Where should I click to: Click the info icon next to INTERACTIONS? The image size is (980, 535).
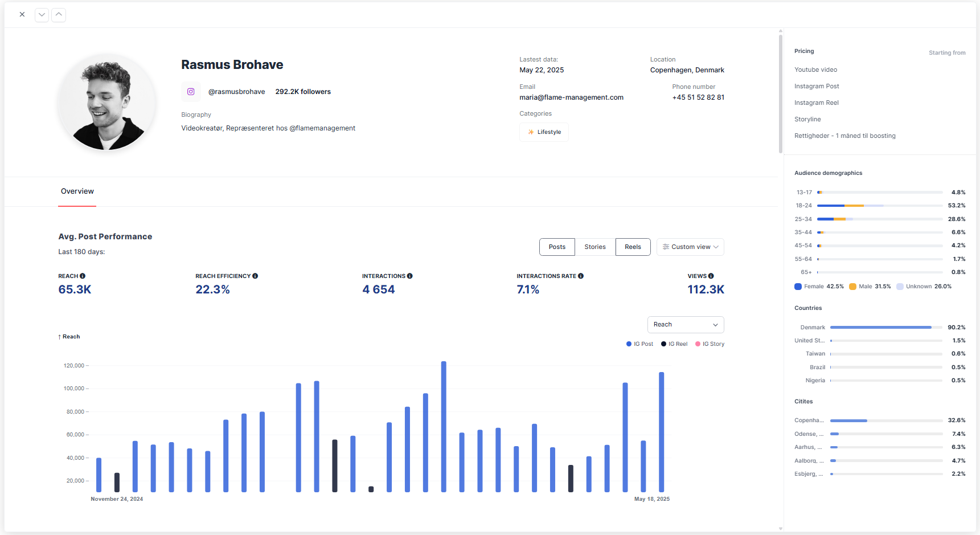(409, 276)
